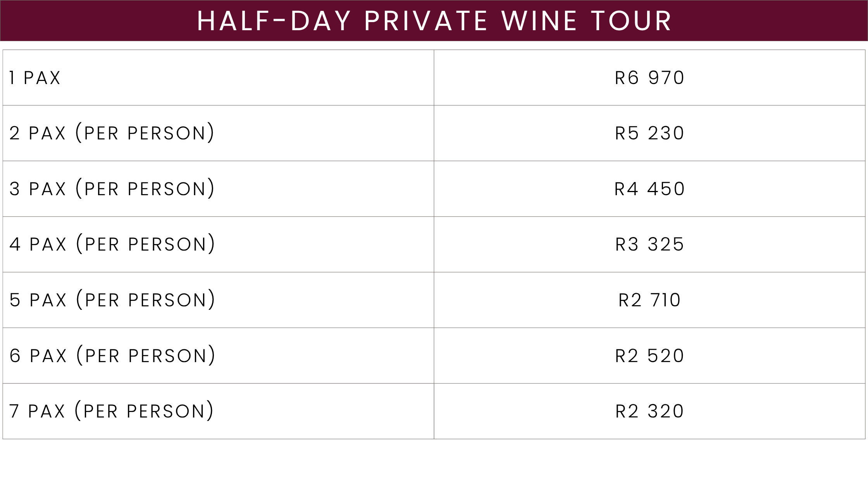Viewport: 868px width, 488px height.
Task: Click the word PRIVATE in the banner
Action: pyautogui.click(x=425, y=21)
